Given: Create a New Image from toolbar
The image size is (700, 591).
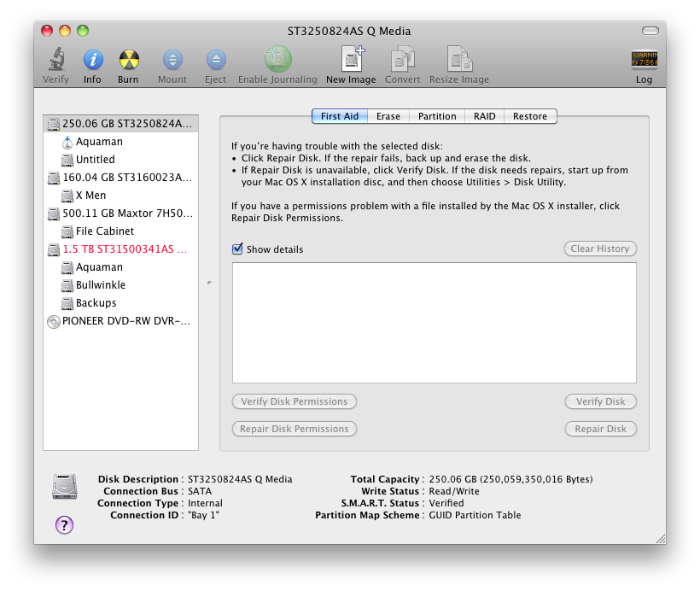Looking at the screenshot, I should click(x=353, y=59).
